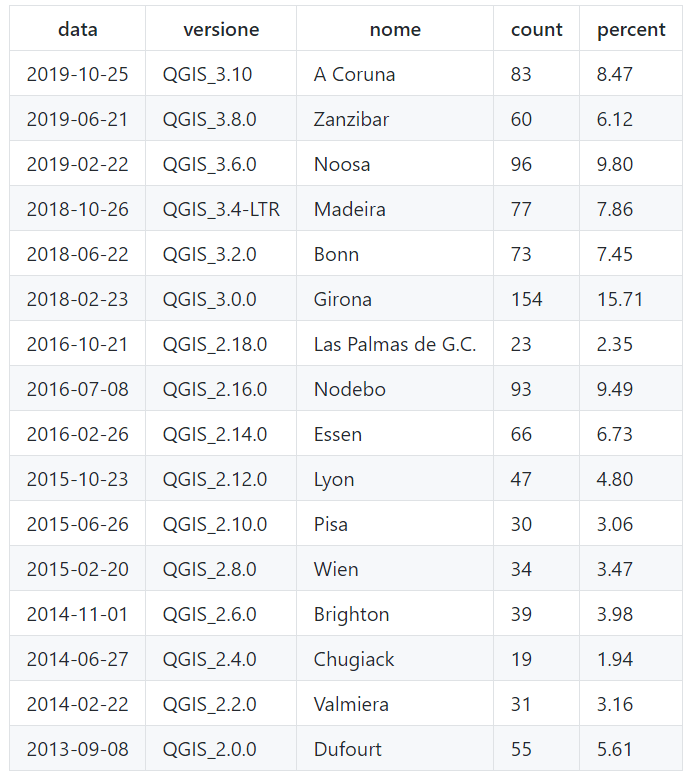
Task: Select the percent value 1.94
Action: point(615,659)
